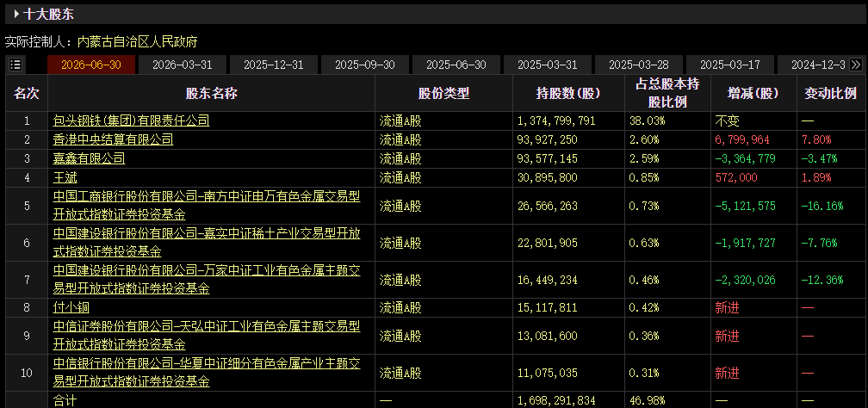Select holdings value 93,927,250
The width and height of the screenshot is (868, 408).
click(x=548, y=139)
